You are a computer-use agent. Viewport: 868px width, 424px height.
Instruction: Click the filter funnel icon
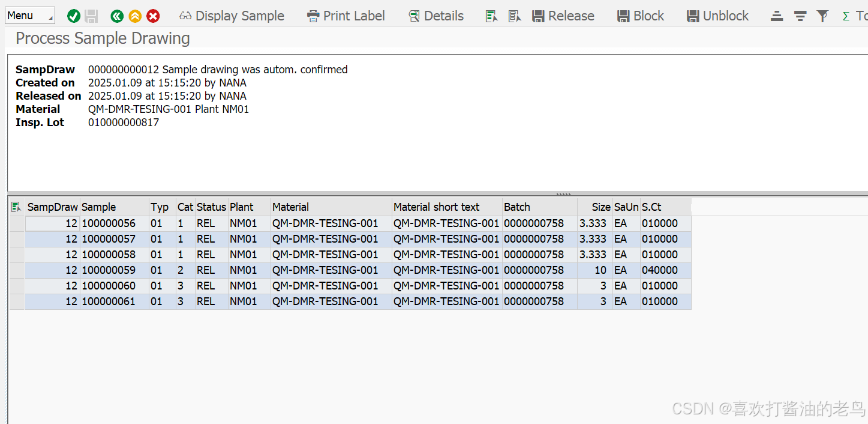(822, 16)
